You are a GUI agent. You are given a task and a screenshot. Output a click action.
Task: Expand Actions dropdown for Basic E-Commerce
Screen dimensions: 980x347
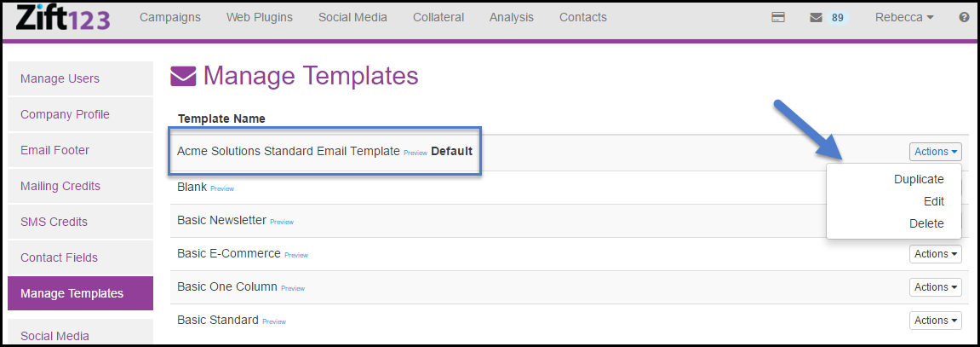pyautogui.click(x=936, y=254)
